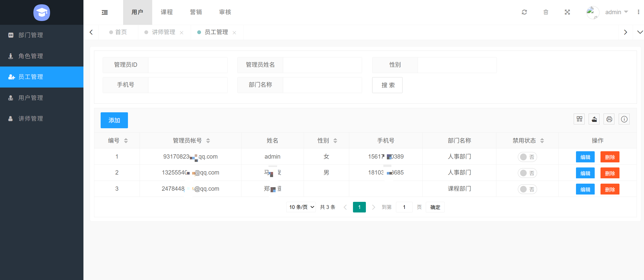Screen dimensions: 644x280
Task: Click the info tips icon
Action: [624, 119]
